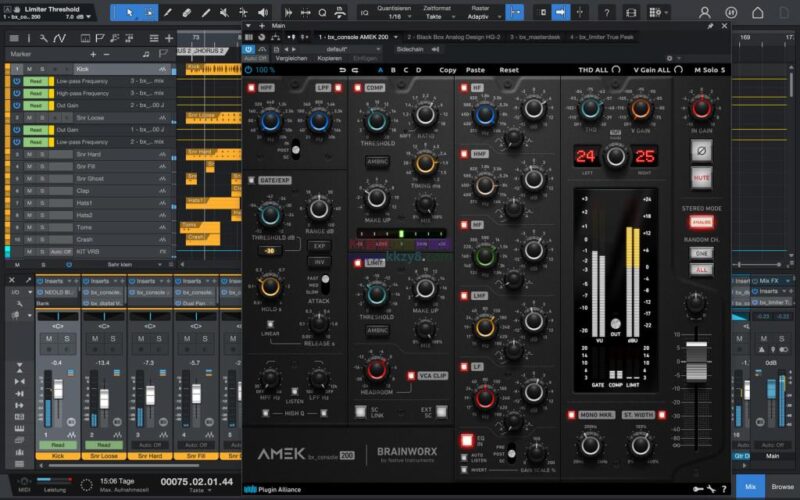The width and height of the screenshot is (800, 500).
Task: Select the Paint (pencil line) tool
Action: pyautogui.click(x=206, y=13)
